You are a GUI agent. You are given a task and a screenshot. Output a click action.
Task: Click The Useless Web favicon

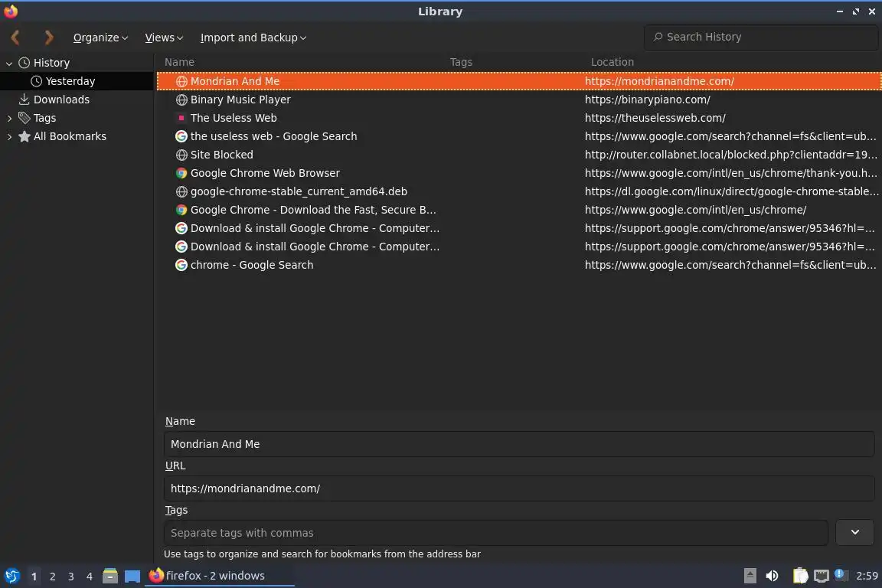click(181, 118)
